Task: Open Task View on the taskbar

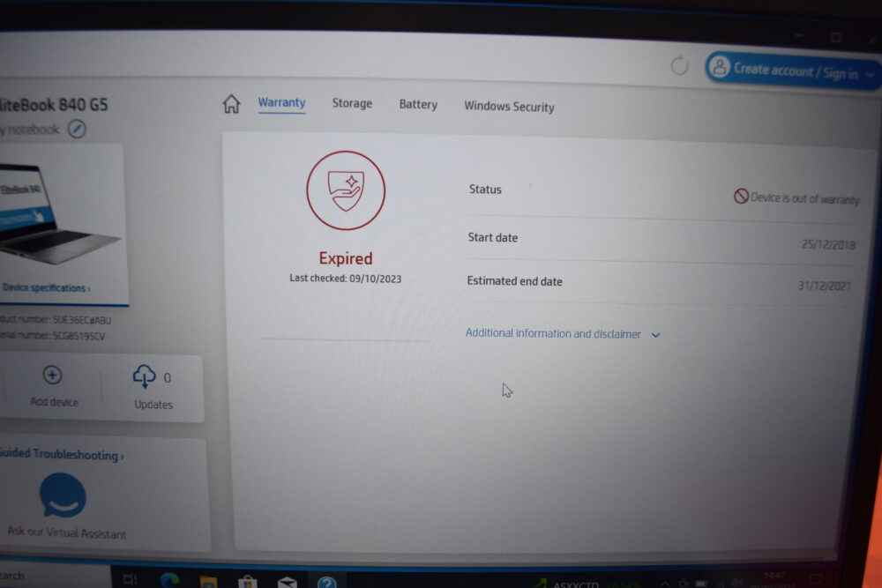Action: pyautogui.click(x=130, y=579)
